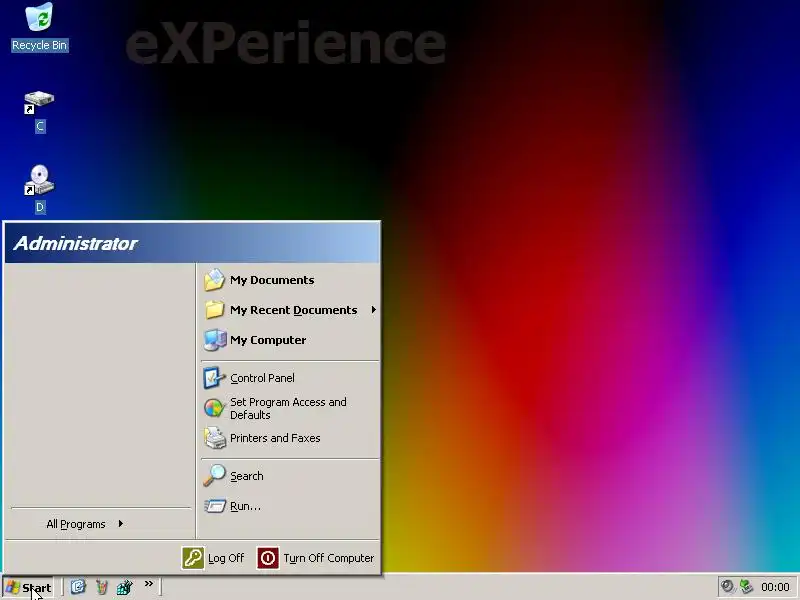Click the green cube Quick Launch icon
The image size is (800, 600).
(124, 587)
